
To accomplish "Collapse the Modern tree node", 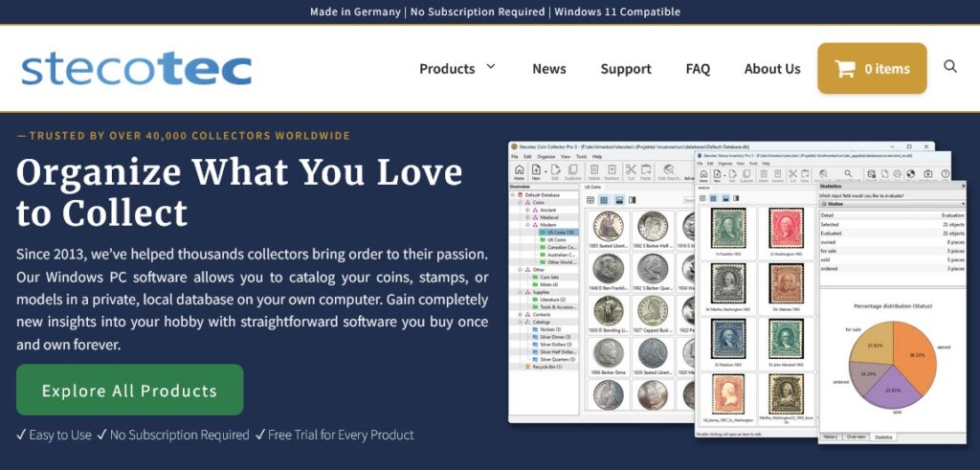I will coord(527,225).
